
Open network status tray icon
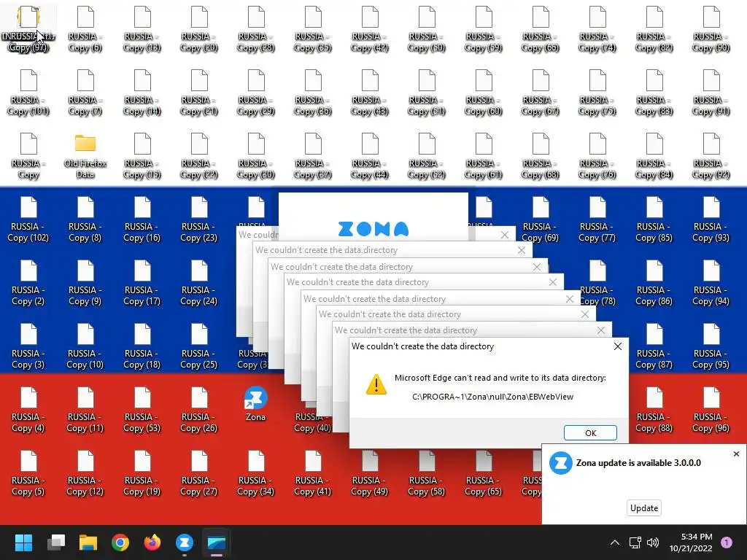(635, 542)
